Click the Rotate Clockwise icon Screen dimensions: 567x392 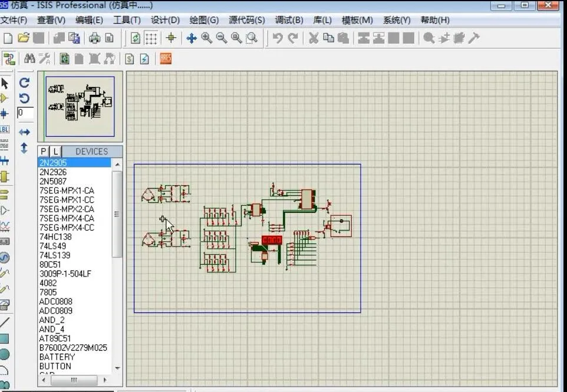(x=24, y=83)
